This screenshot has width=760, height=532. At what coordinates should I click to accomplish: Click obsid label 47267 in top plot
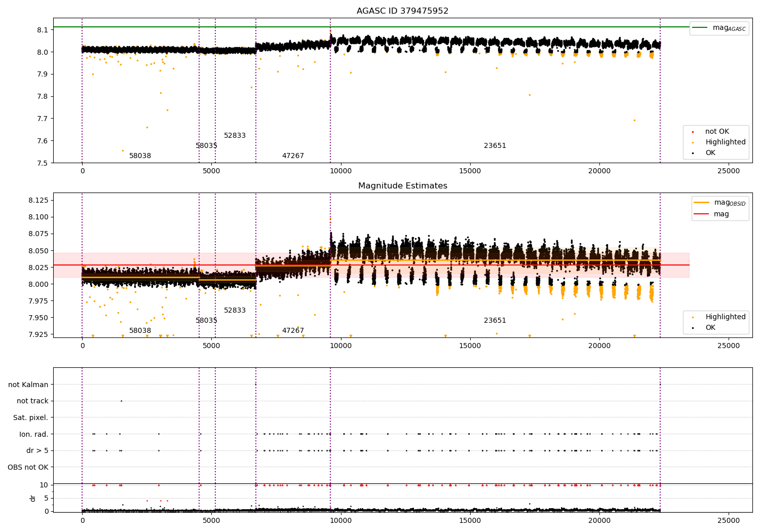coord(293,156)
